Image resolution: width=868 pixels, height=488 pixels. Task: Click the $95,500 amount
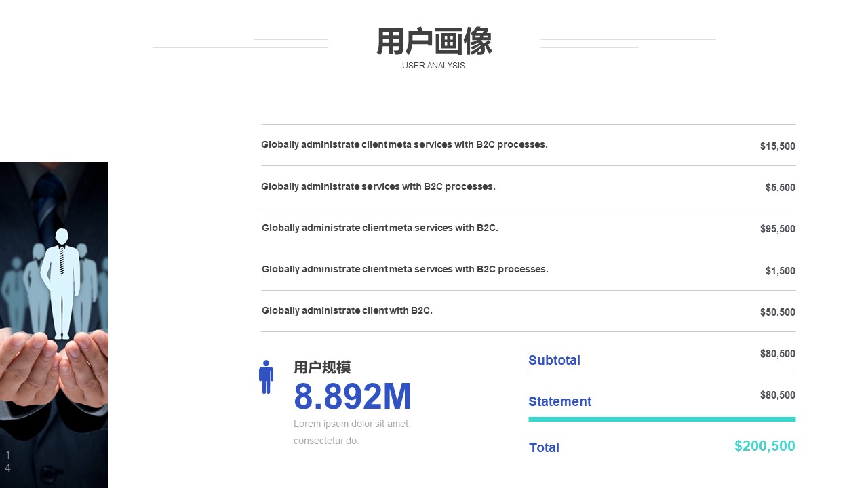tap(778, 229)
